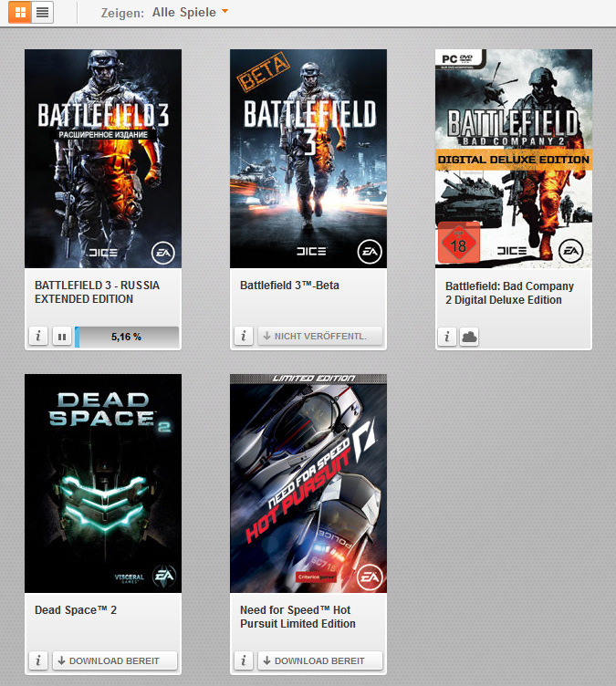Click Battlefield: Bad Company 2 Digital Deluxe title
The image size is (616, 686).
tap(509, 293)
